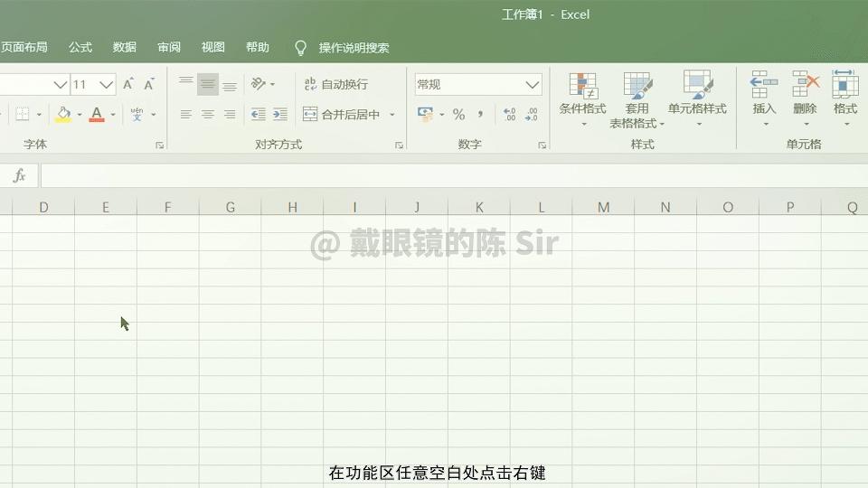This screenshot has height=488, width=868.
Task: Toggle middle vertical alignment
Action: (208, 84)
